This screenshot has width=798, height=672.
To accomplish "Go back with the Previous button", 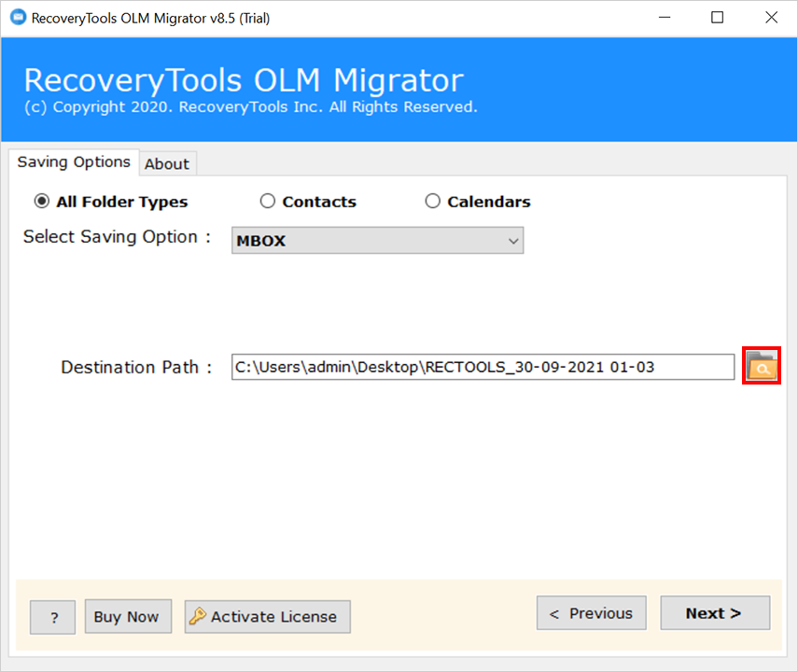I will 592,613.
